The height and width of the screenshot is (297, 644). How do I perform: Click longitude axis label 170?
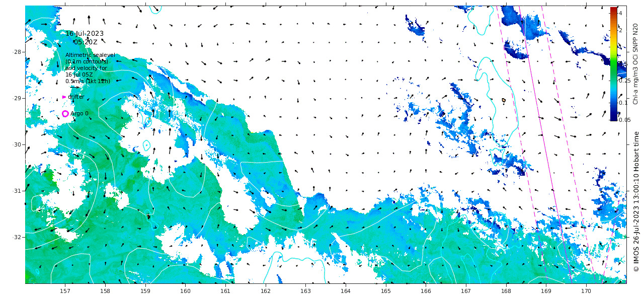[586, 291]
